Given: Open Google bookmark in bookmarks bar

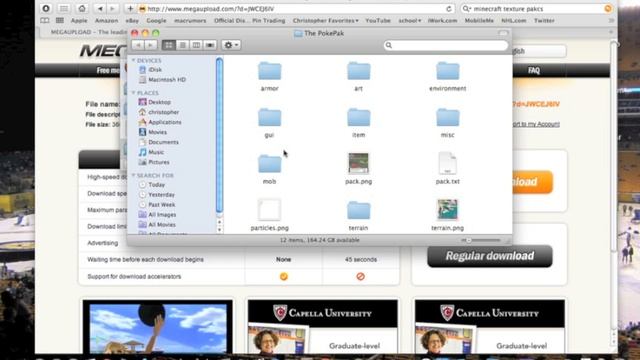Looking at the screenshot, I should point(156,20).
